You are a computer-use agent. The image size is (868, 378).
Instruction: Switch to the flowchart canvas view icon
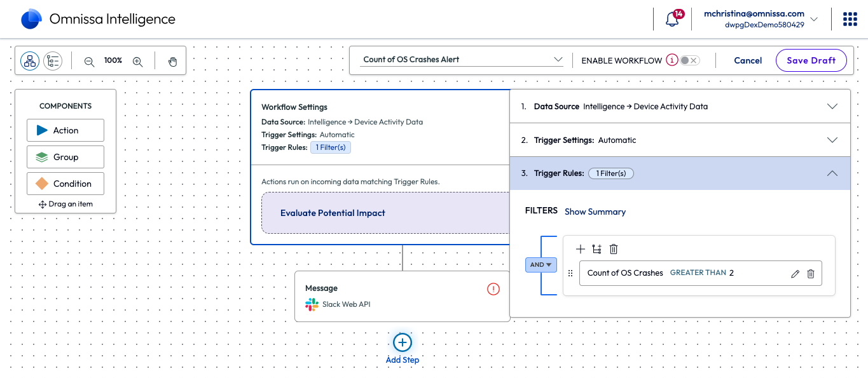click(x=30, y=61)
